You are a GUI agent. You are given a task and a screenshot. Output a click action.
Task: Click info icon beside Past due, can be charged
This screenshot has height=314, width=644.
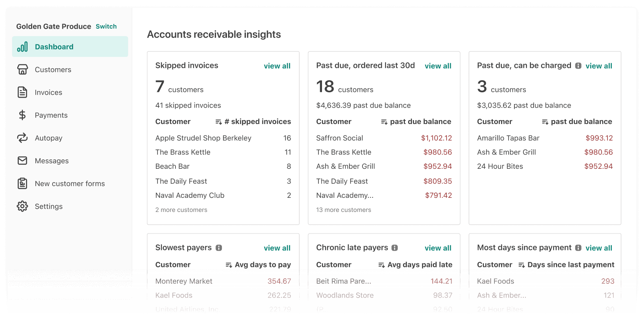578,66
